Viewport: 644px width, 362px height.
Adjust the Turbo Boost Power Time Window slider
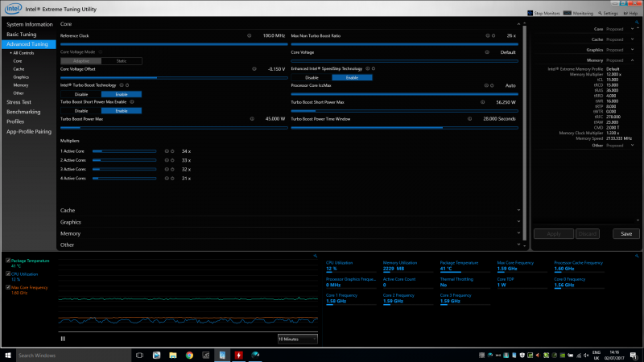point(405,128)
